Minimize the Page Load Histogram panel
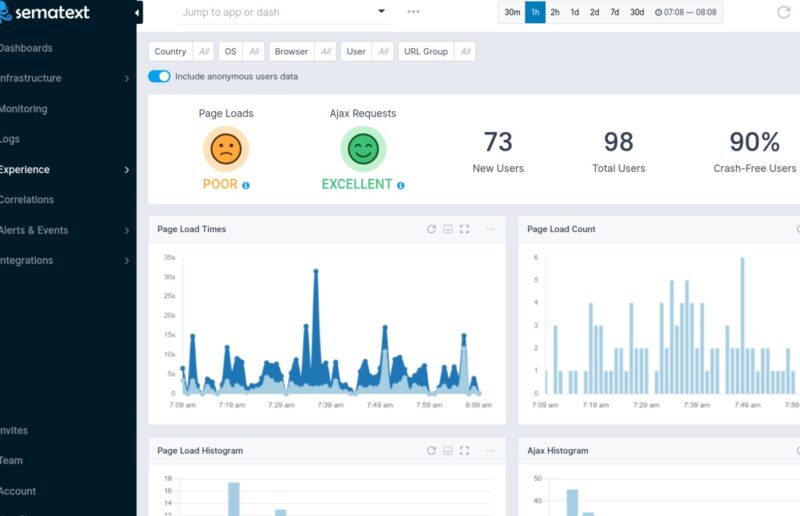The height and width of the screenshot is (516, 800). pyautogui.click(x=448, y=451)
